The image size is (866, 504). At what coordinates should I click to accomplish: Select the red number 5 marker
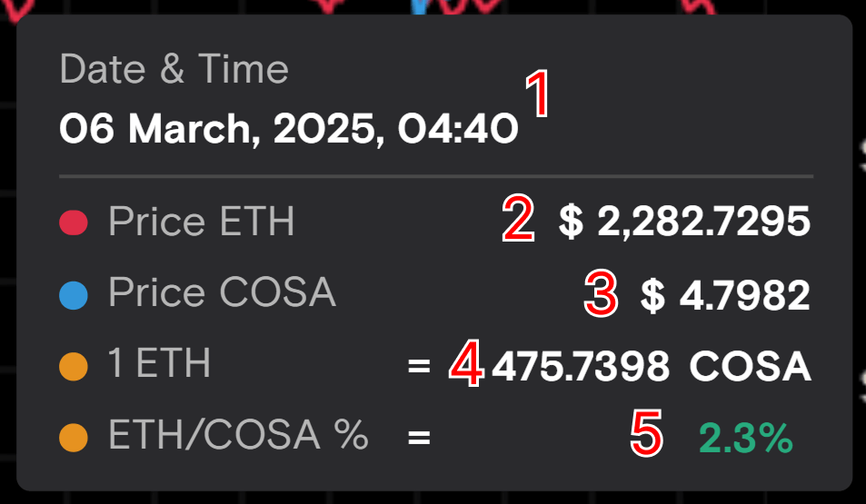[x=647, y=434]
